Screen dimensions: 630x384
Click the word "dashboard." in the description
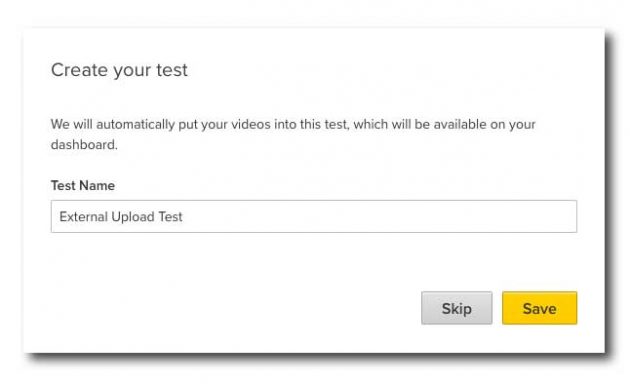pos(84,145)
